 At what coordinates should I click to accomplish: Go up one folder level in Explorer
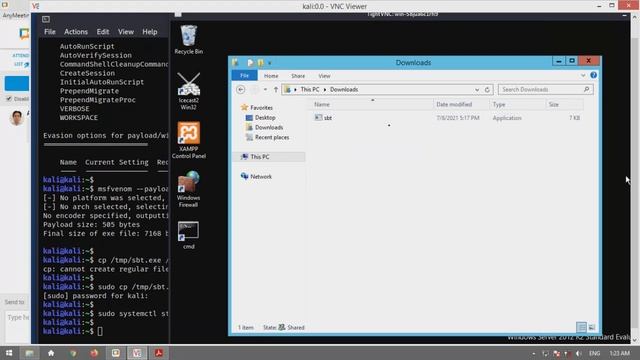click(276, 89)
